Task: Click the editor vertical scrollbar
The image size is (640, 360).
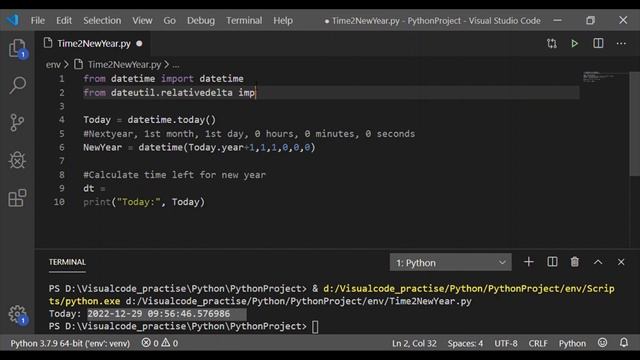Action: 634,124
